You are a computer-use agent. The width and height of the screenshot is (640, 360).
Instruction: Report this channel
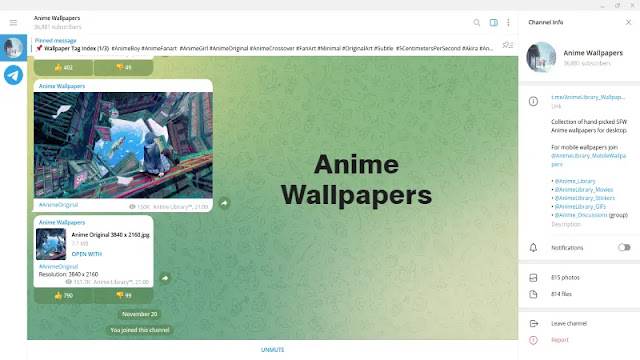[x=560, y=340]
